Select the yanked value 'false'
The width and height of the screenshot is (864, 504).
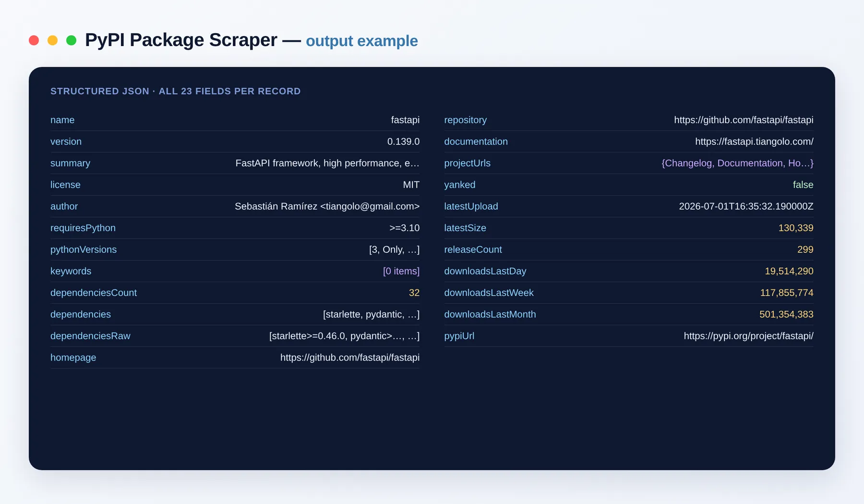point(803,185)
